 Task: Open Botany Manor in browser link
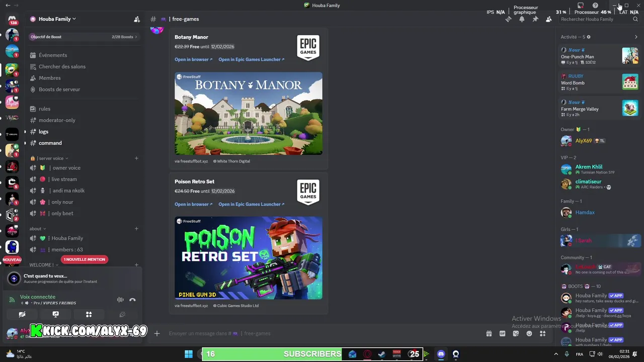click(193, 59)
